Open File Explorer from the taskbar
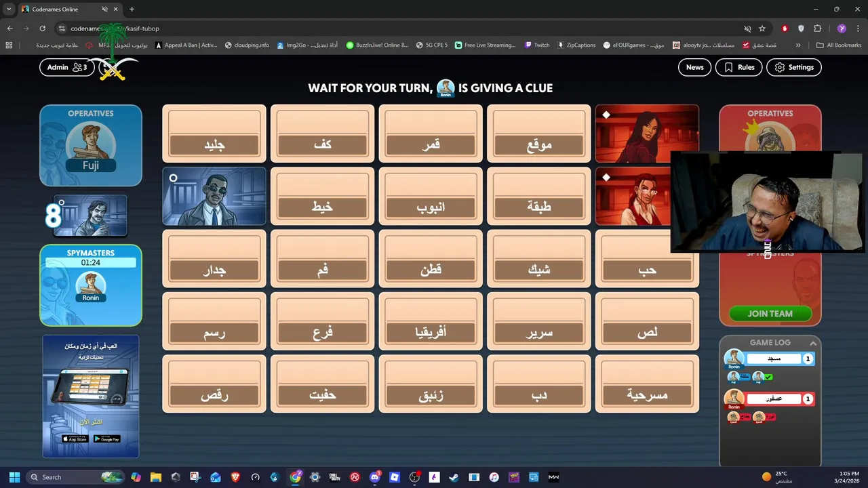868x488 pixels. 155,477
